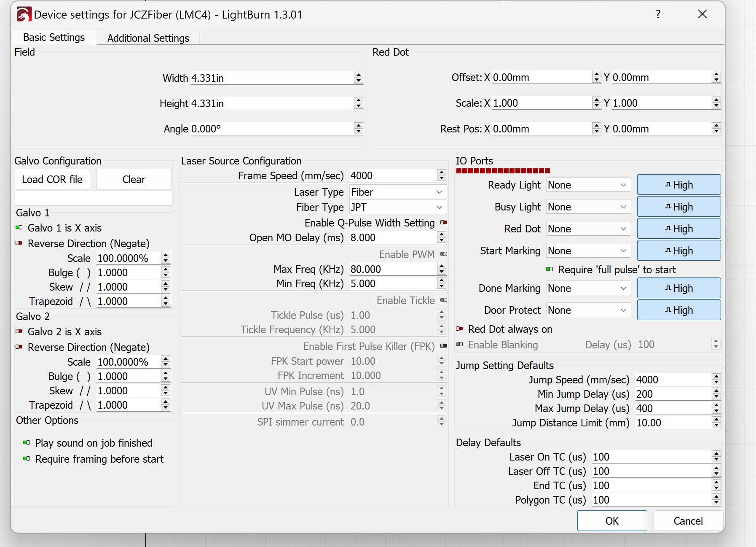Click the Field Angle input field
Screen dimensions: 756x547
[272, 129]
